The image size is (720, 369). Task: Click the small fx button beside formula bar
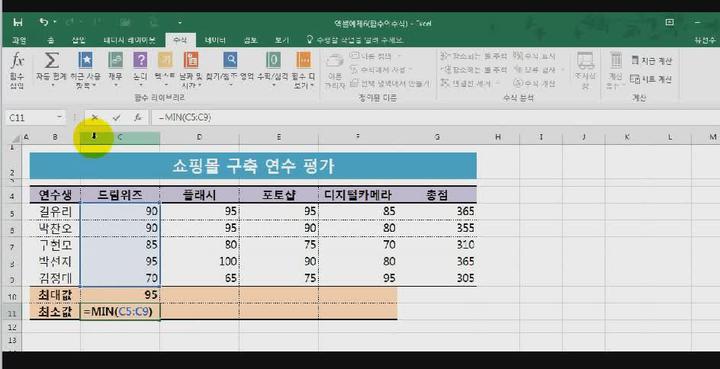click(x=138, y=117)
